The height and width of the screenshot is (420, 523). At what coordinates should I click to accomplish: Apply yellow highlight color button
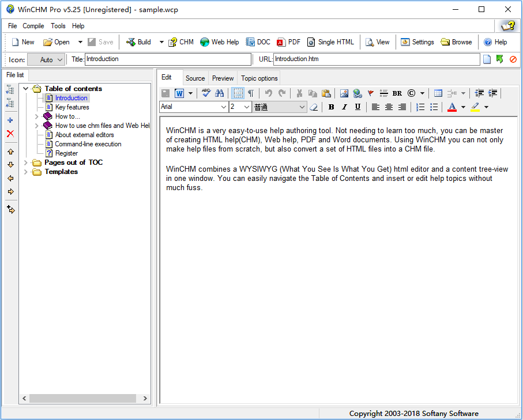coord(475,107)
